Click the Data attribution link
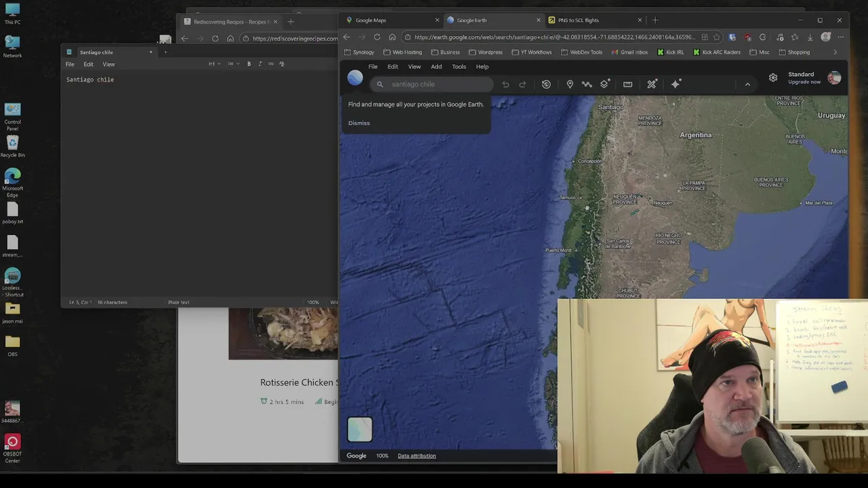Screen dimensions: 868x488 [x=416, y=455]
